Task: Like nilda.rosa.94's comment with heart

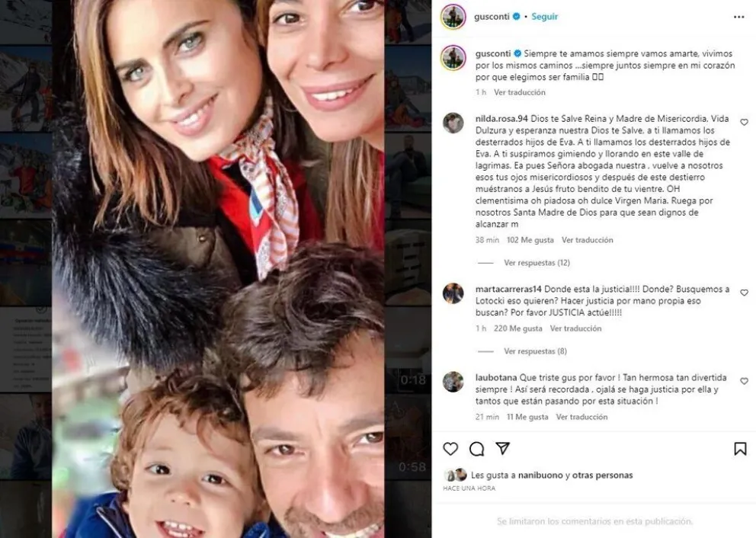Action: tap(744, 123)
